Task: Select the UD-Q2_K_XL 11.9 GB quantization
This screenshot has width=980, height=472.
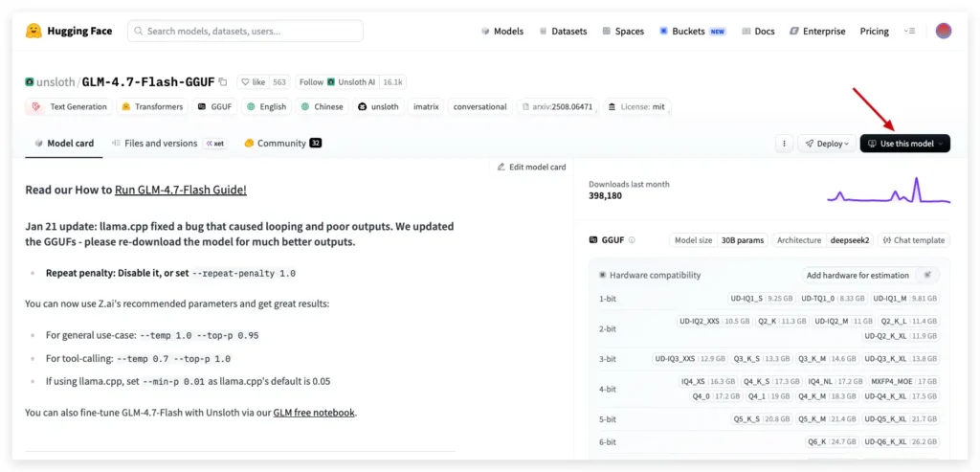Action: click(901, 336)
